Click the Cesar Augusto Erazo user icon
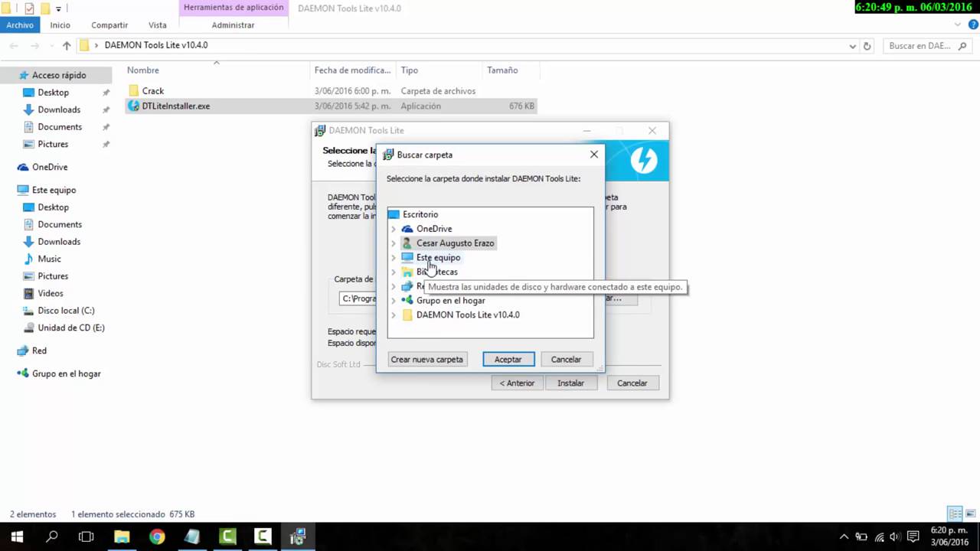Screen dimensions: 980x551 (x=407, y=243)
